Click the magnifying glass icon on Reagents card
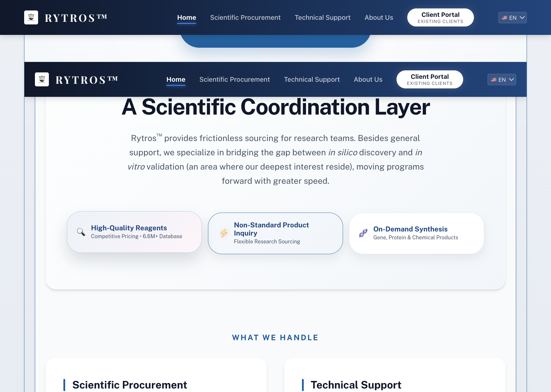The image size is (551, 392). point(81,232)
